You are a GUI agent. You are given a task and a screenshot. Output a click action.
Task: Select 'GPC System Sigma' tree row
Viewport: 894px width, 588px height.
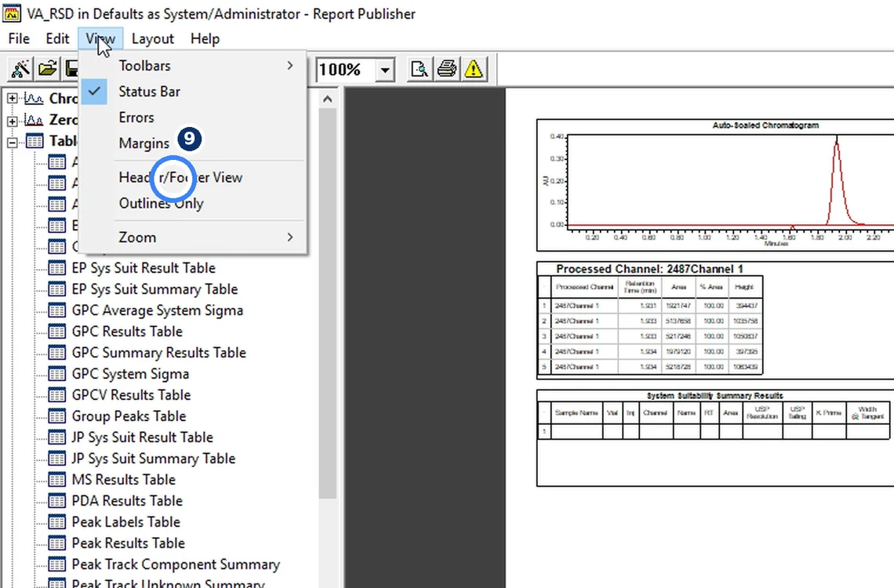[130, 374]
